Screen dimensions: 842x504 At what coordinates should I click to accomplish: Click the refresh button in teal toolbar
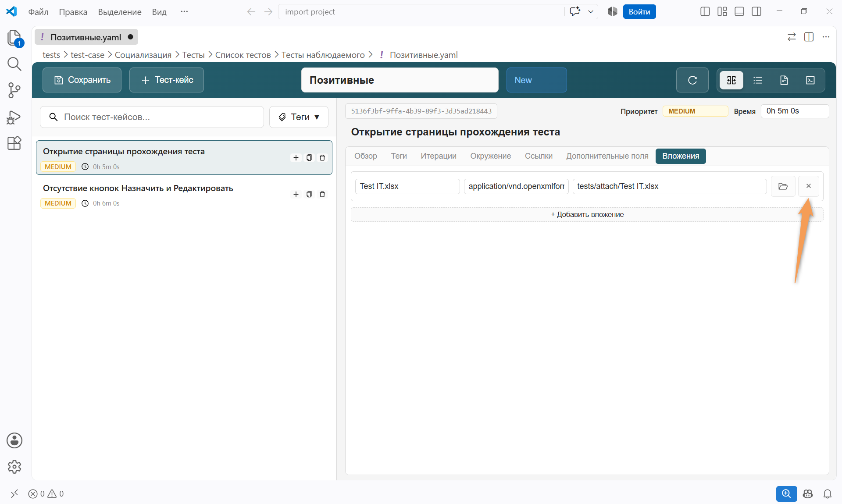692,80
